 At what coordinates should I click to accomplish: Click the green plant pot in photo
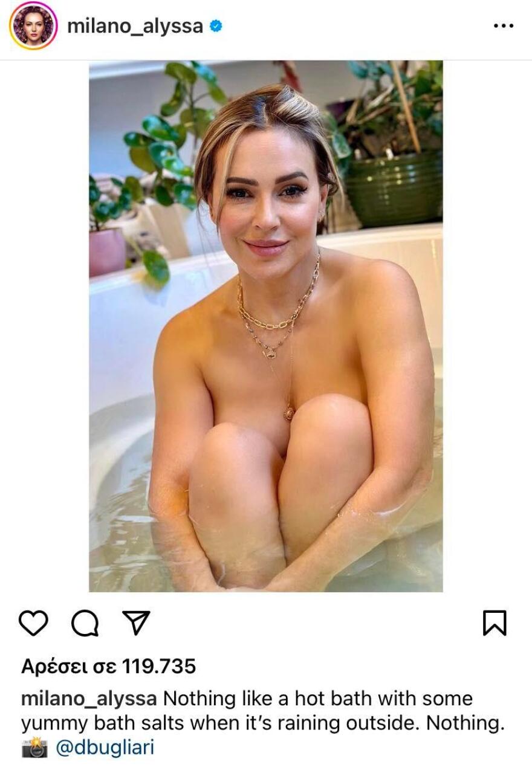click(394, 189)
